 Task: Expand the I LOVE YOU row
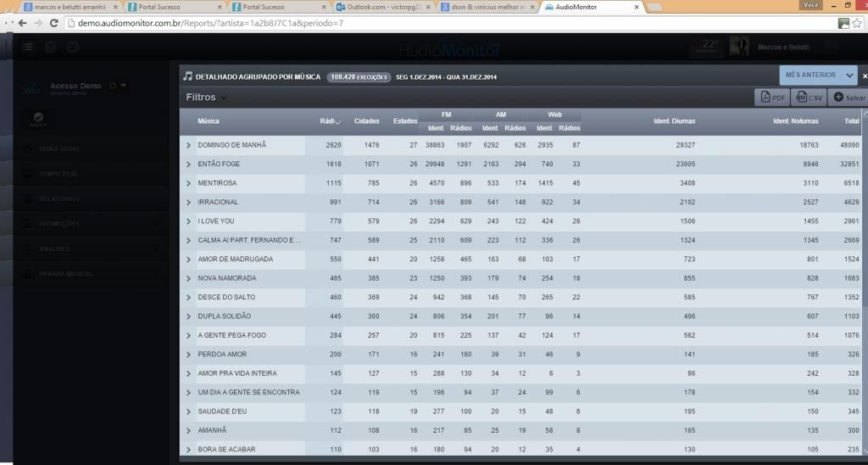tap(189, 221)
